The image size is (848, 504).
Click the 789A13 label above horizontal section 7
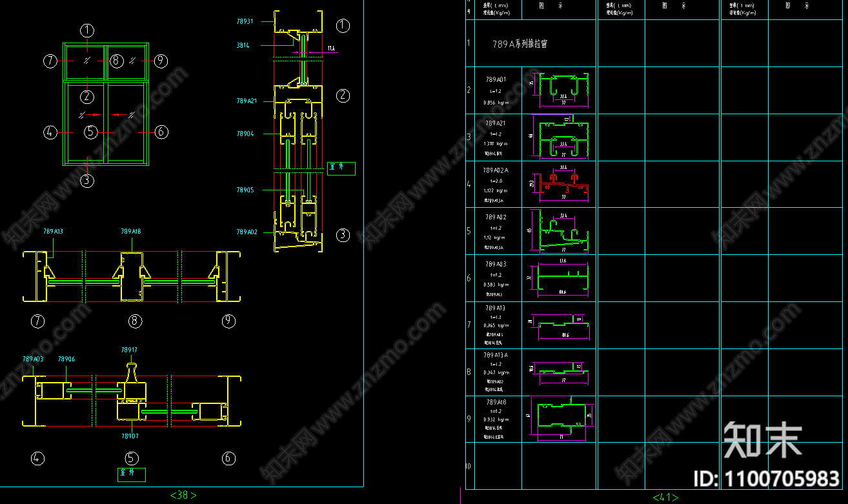(x=53, y=231)
